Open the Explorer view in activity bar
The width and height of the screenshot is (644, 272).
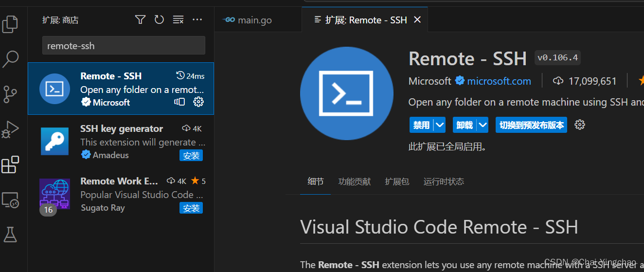pyautogui.click(x=10, y=24)
